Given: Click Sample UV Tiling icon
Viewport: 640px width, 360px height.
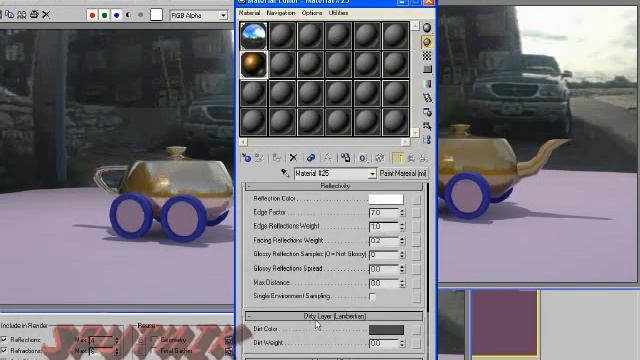Looking at the screenshot, I should (427, 70).
